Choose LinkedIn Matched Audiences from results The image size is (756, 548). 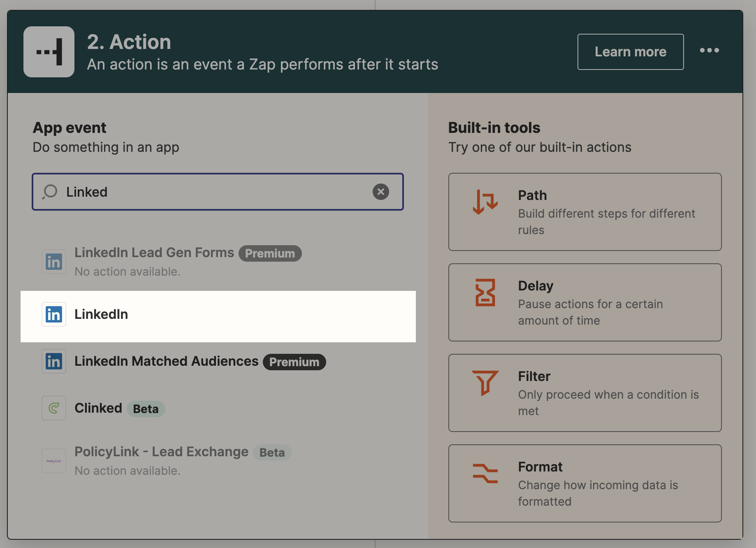218,361
